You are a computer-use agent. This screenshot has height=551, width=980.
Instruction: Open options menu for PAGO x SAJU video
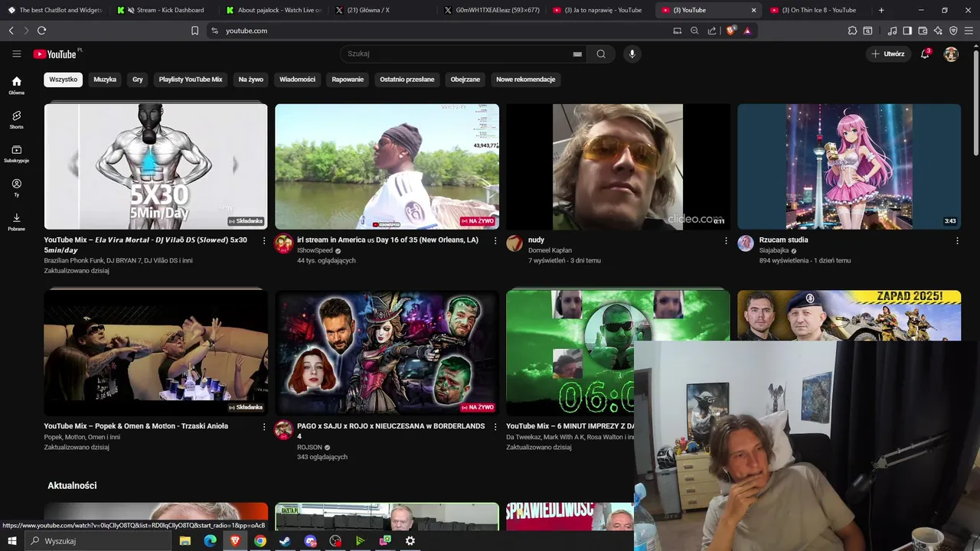click(x=495, y=427)
